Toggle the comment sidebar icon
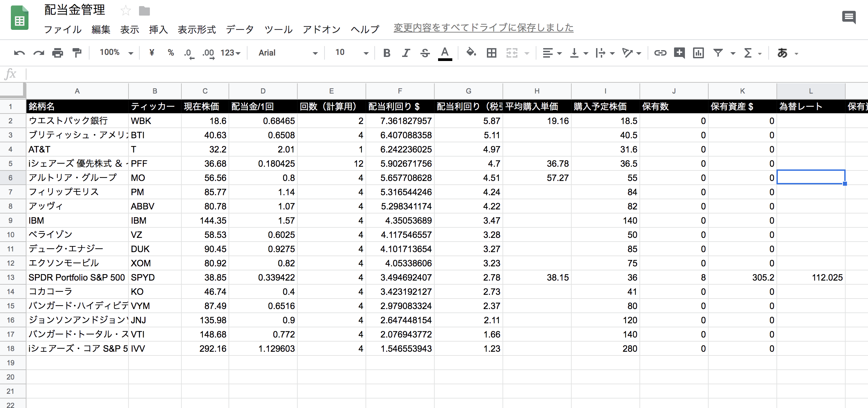868x408 pixels. pyautogui.click(x=850, y=17)
